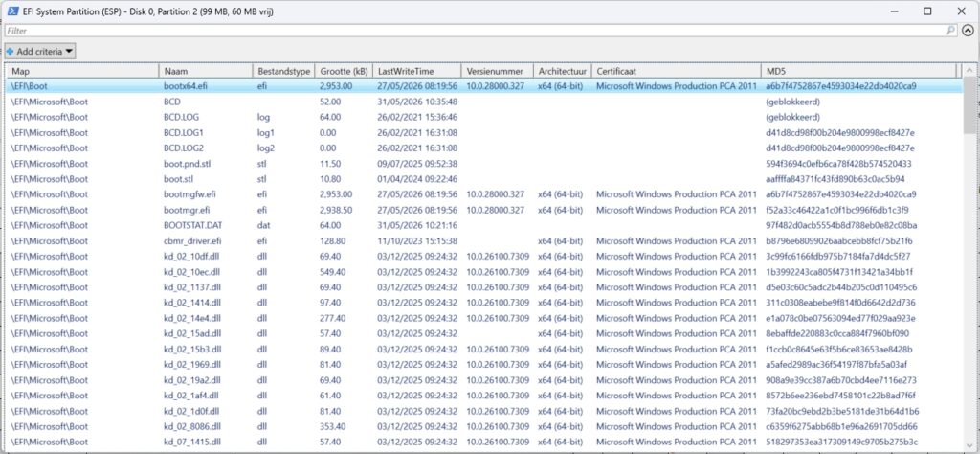Click MD5 hash 97f482d0acb5554b8d788eb0e82c08ba
Viewport: 980px width, 454px height.
pyautogui.click(x=841, y=225)
